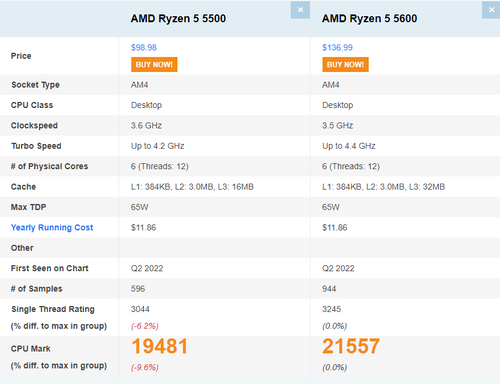Select the Other row label
Viewport: 500px width, 384px height.
tap(22, 248)
